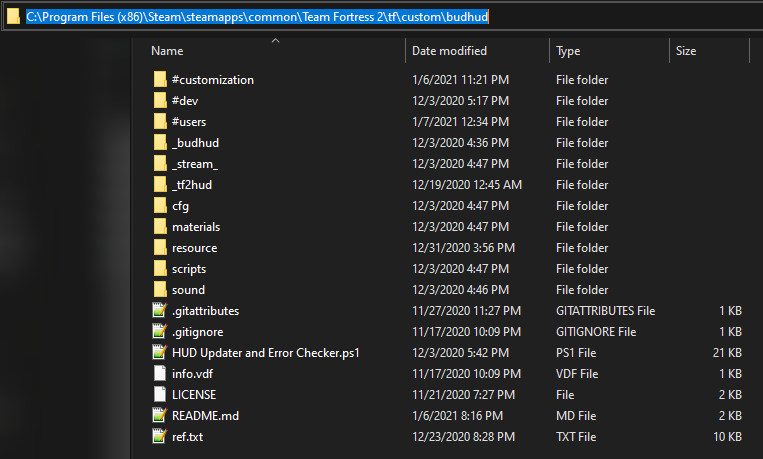
Task: Select the _stream_ folder name
Action: click(195, 164)
